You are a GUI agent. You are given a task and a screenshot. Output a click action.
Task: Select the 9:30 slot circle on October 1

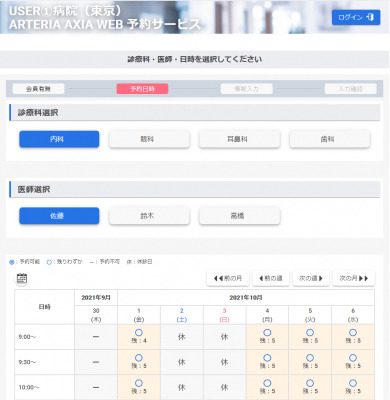click(x=139, y=358)
